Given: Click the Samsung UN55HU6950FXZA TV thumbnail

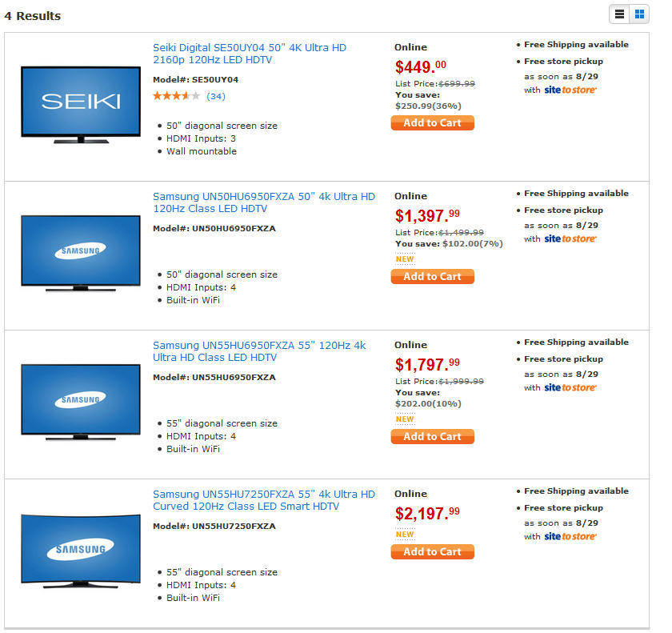Looking at the screenshot, I should (x=81, y=402).
